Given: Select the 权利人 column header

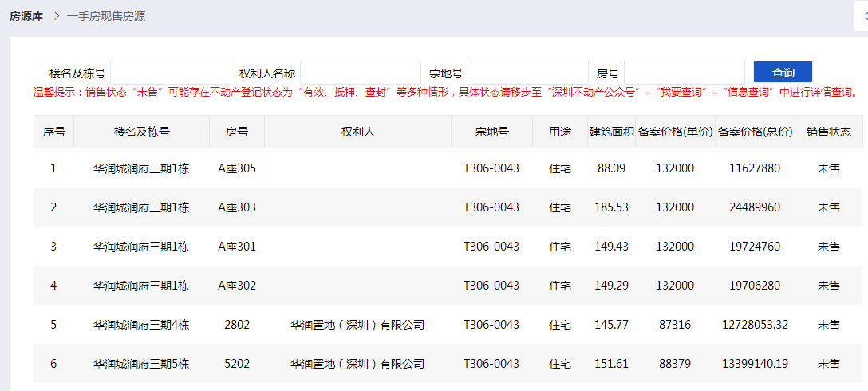Looking at the screenshot, I should click(357, 132).
